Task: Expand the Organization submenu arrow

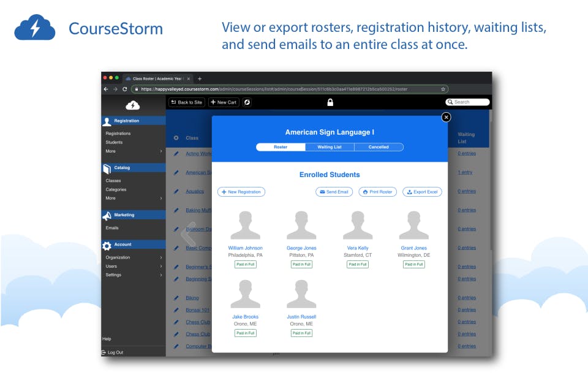Action: pyautogui.click(x=161, y=257)
